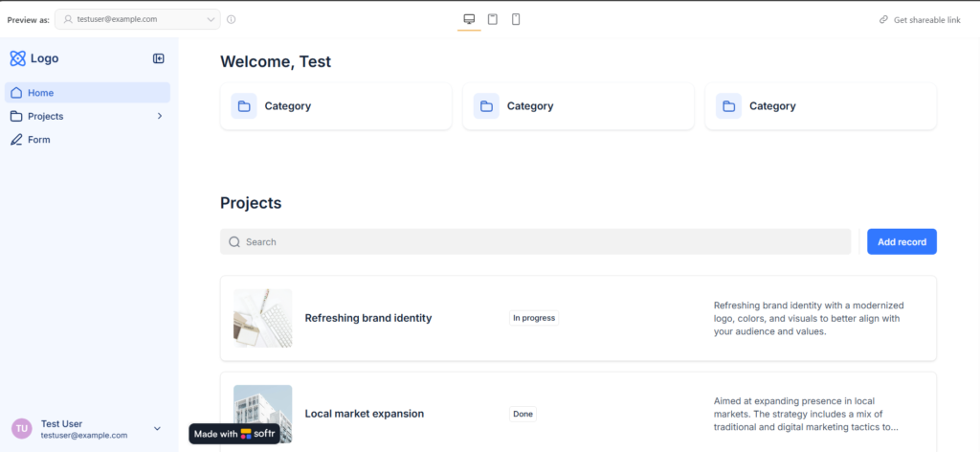Switch to tablet preview icon

tap(493, 19)
